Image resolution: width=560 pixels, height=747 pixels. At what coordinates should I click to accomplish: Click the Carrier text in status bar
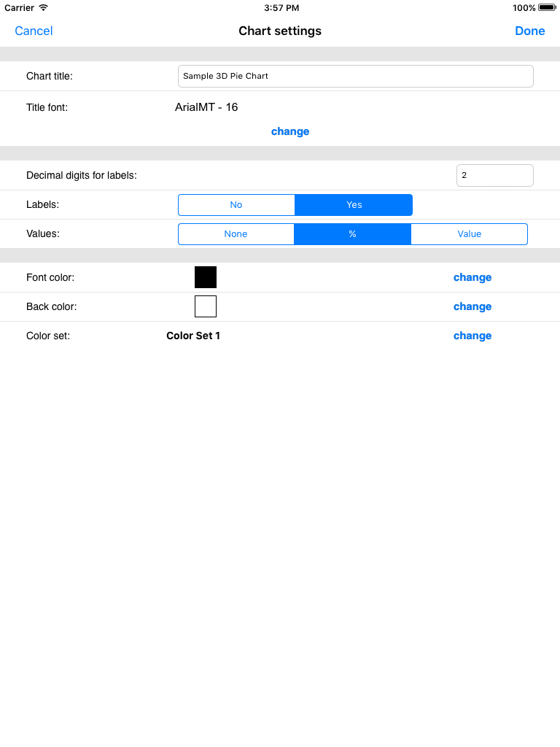19,7
